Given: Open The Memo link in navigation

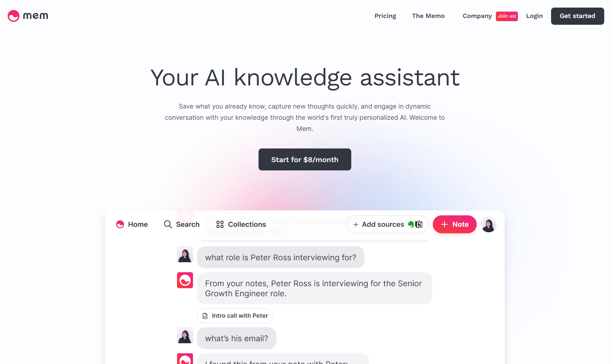Looking at the screenshot, I should click(428, 16).
